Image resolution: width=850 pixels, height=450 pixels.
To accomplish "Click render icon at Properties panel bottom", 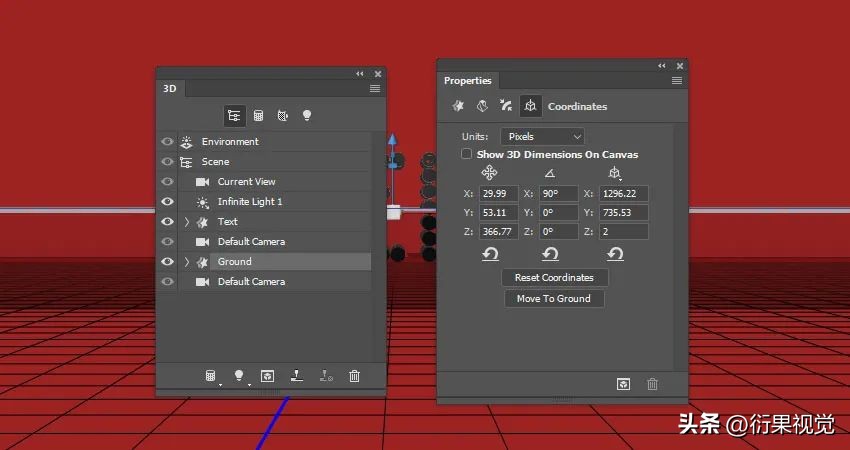I will [624, 384].
